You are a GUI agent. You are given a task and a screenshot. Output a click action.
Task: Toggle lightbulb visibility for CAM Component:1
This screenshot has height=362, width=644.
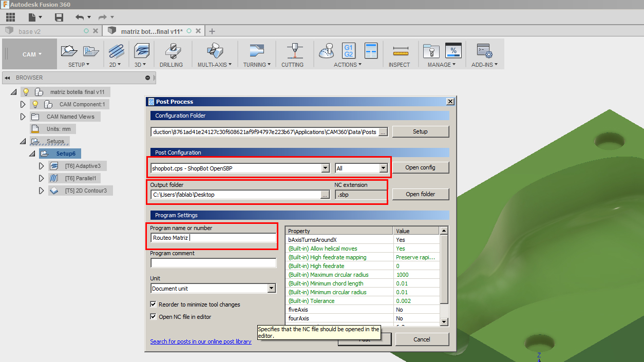(35, 104)
